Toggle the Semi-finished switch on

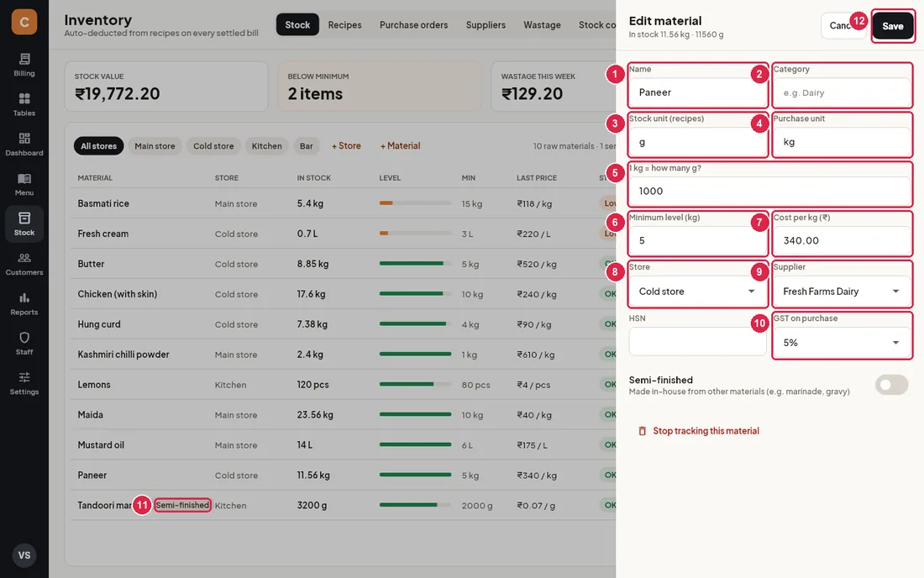click(891, 385)
